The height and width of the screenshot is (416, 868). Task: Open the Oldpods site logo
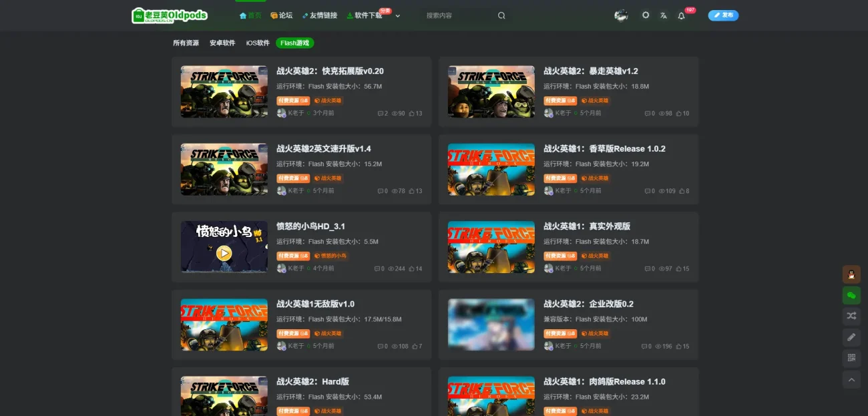170,15
